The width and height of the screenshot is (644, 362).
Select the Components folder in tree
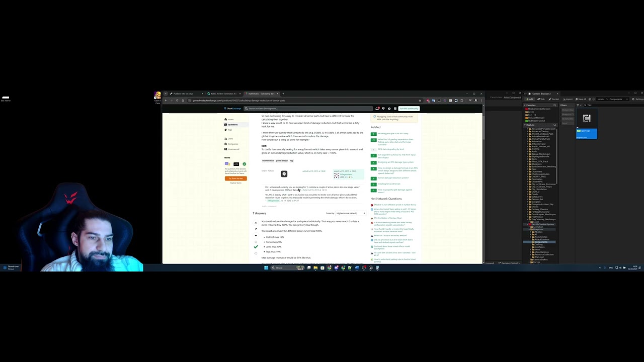[x=539, y=242]
